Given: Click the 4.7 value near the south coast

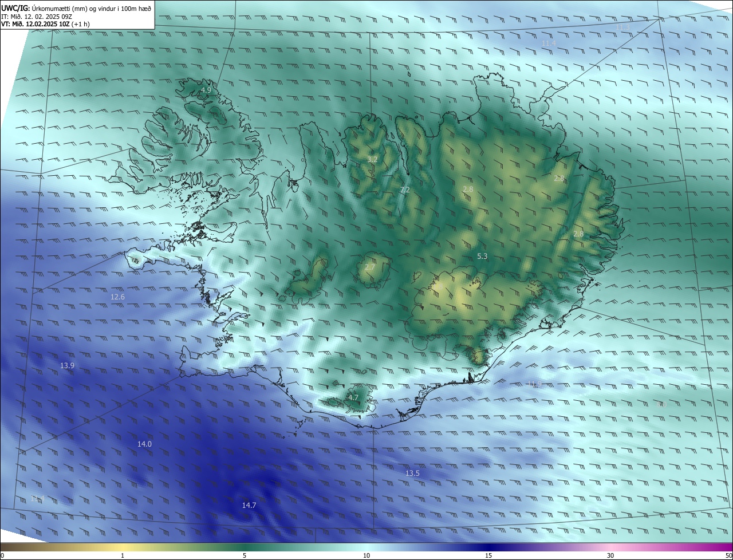Looking at the screenshot, I should pos(353,397).
